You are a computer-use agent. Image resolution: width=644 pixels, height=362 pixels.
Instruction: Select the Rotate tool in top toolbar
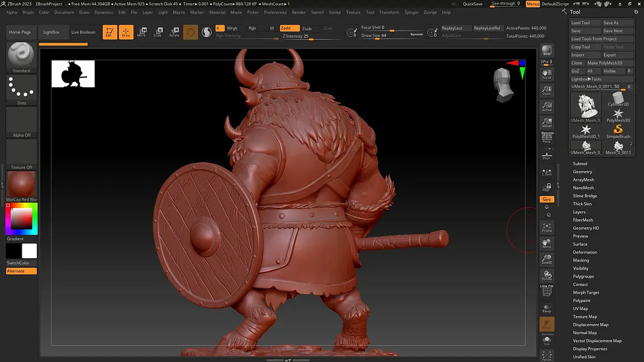(x=174, y=32)
